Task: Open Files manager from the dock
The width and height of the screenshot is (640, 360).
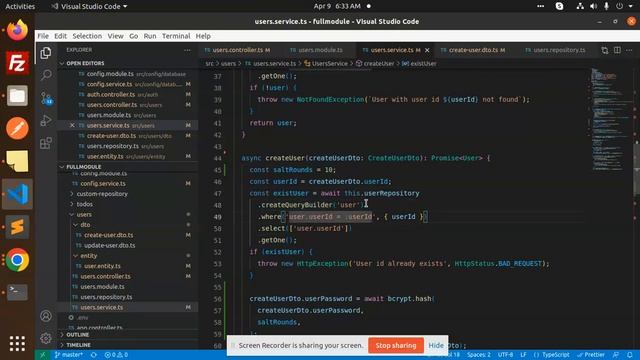Action: click(x=17, y=96)
